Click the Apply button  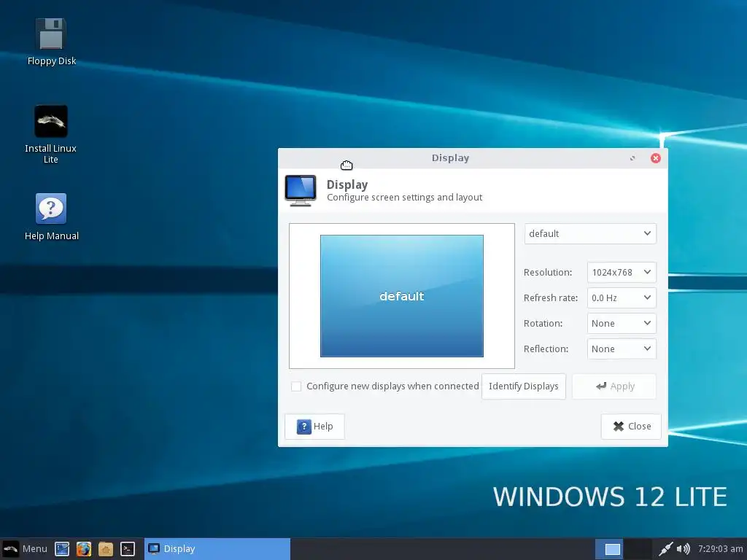pyautogui.click(x=614, y=386)
